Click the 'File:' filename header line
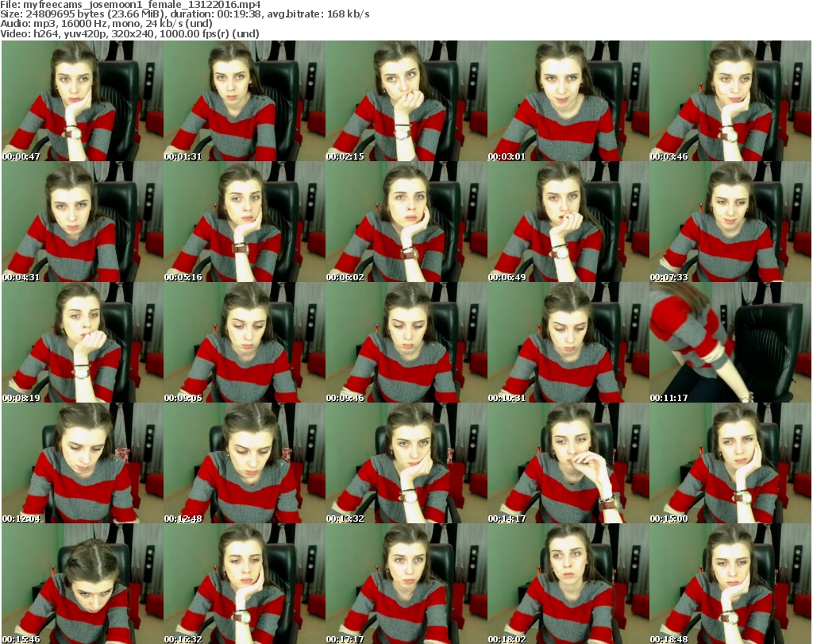Screen dimensions: 813x644 point(131,5)
